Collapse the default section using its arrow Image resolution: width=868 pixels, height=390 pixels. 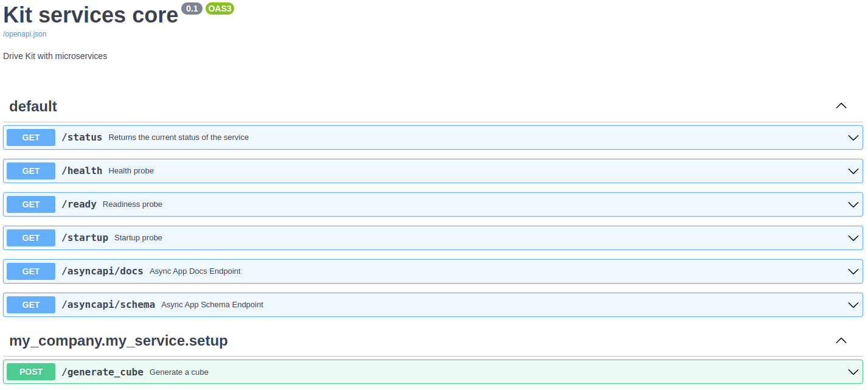(841, 106)
